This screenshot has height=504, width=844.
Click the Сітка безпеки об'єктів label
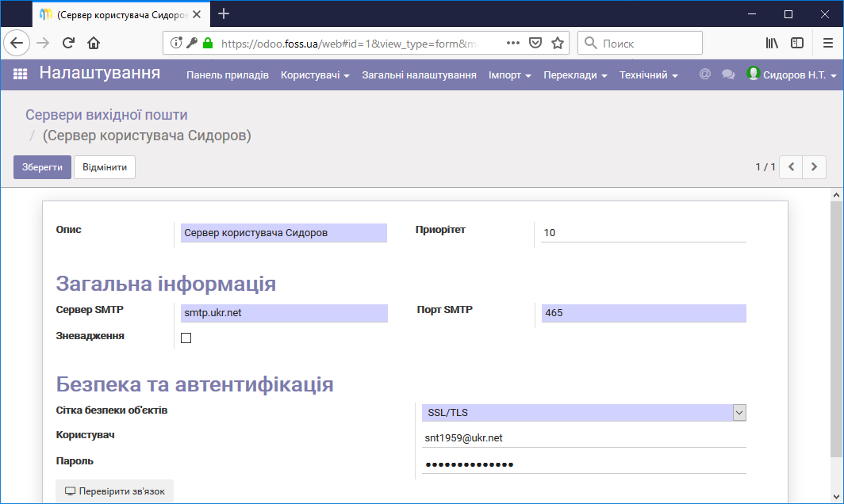coord(111,410)
